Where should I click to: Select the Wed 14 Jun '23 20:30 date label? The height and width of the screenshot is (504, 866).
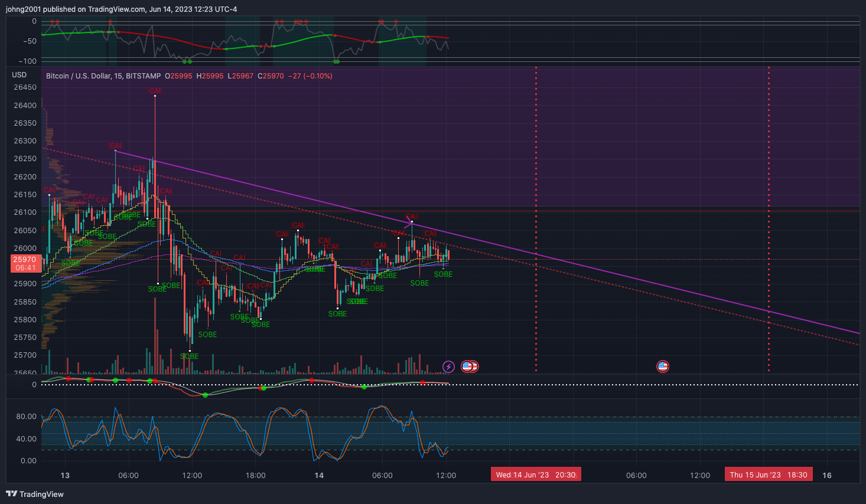tap(536, 474)
